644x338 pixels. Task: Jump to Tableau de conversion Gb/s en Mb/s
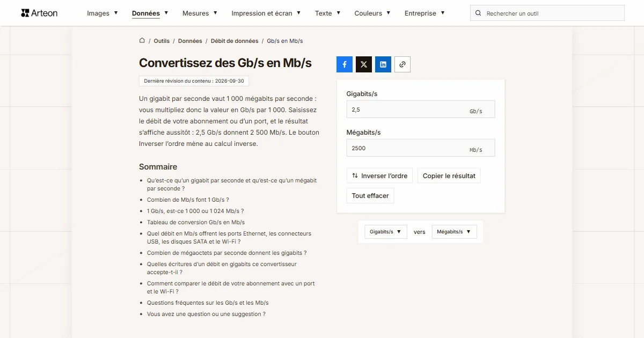click(196, 222)
